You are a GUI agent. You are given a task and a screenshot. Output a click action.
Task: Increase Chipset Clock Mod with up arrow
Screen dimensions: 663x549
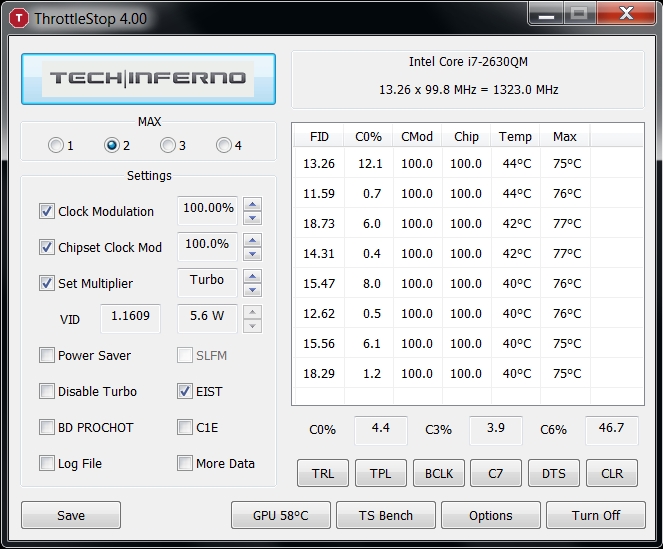252,240
